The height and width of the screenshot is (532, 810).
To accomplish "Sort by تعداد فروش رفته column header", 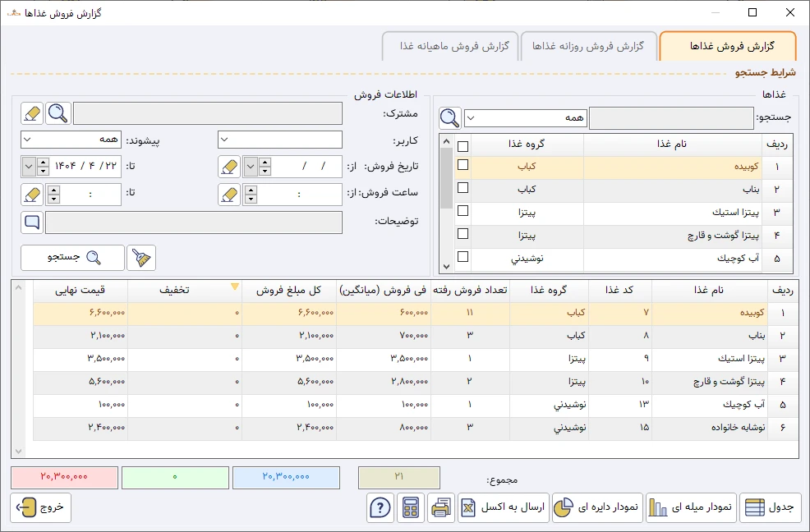I will [470, 291].
